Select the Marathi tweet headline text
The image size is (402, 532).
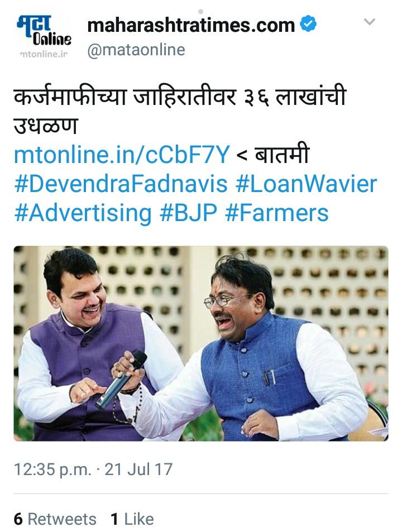180,111
